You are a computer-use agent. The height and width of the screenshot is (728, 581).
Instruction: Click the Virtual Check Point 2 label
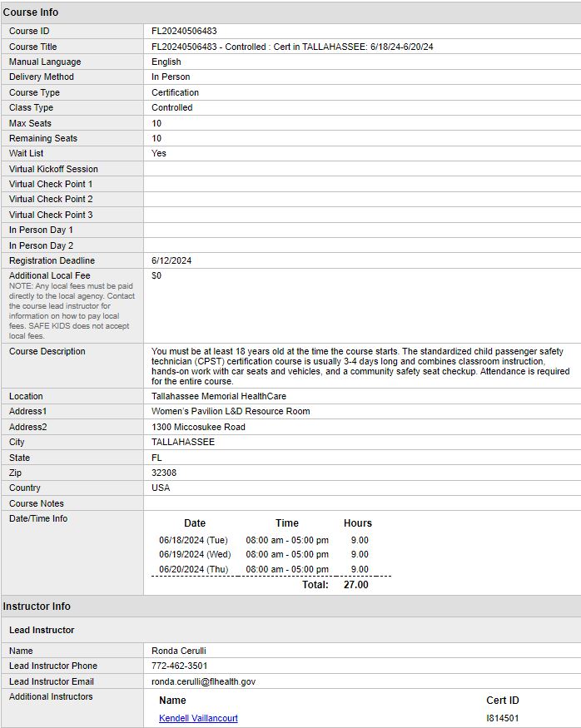click(x=51, y=199)
